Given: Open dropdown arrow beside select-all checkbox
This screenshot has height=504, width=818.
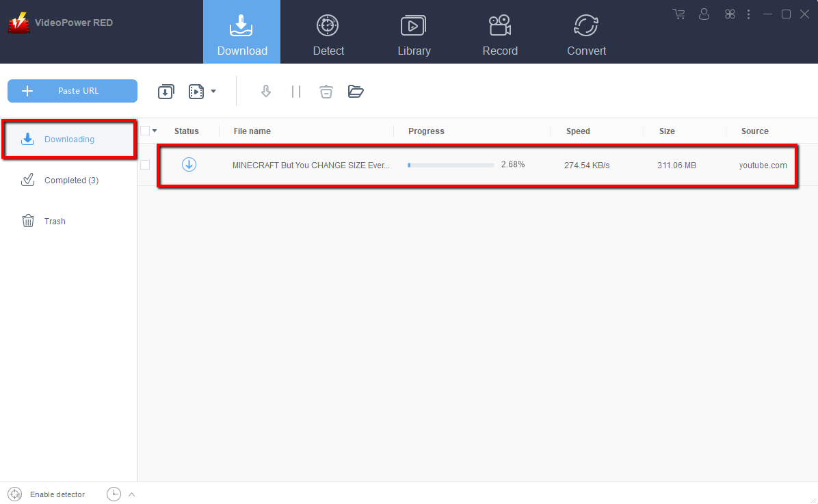Looking at the screenshot, I should pos(155,131).
